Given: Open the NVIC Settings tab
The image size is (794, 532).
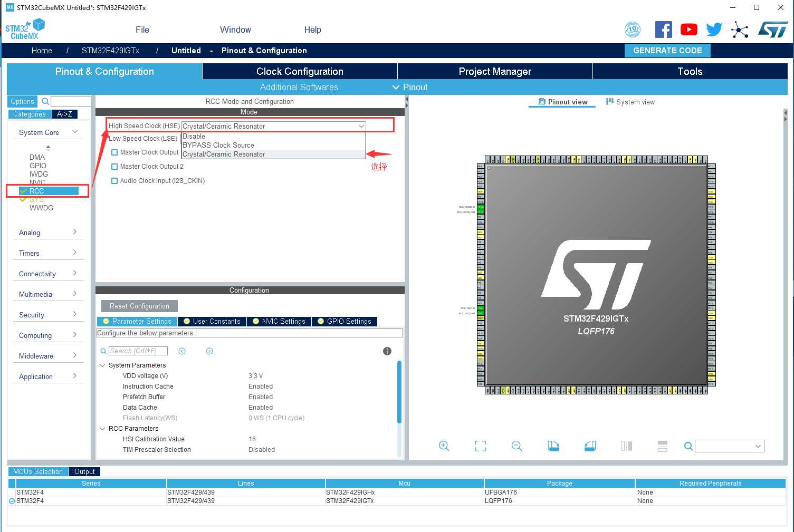Looking at the screenshot, I should 279,322.
